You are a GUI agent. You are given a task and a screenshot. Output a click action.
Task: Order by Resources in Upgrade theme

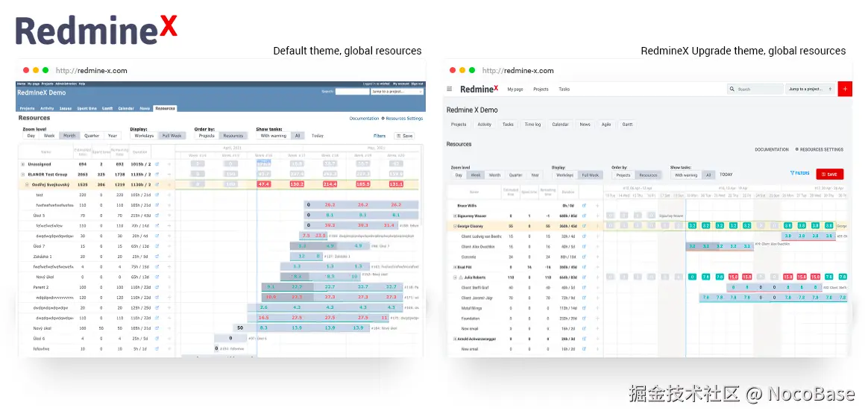click(648, 175)
